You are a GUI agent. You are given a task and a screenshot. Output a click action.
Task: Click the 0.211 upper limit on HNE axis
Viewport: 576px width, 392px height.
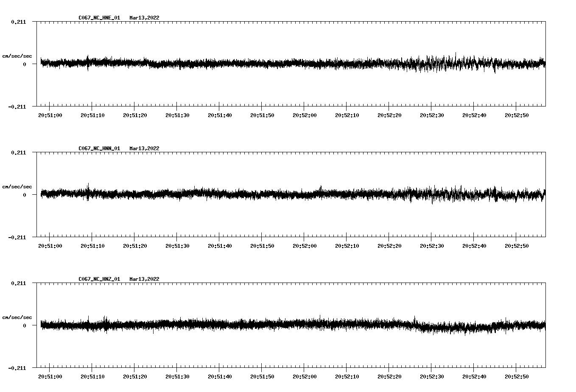18,22
